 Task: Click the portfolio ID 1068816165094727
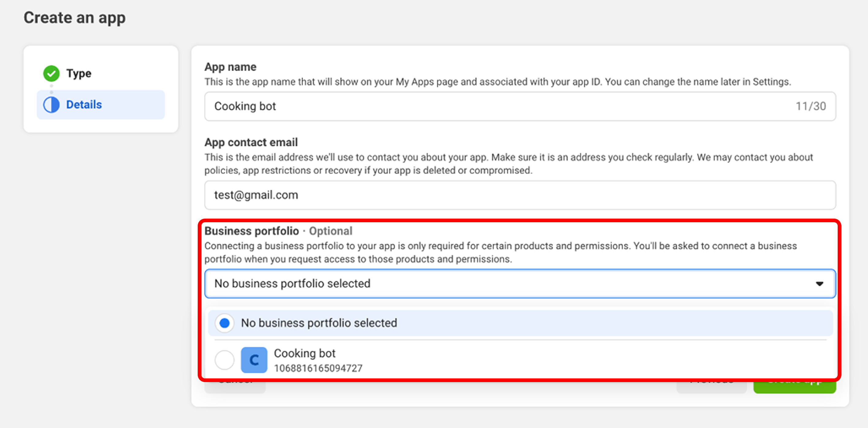(x=318, y=368)
